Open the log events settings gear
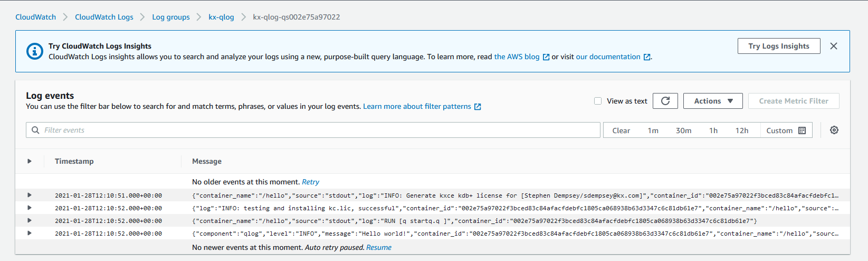 (834, 130)
